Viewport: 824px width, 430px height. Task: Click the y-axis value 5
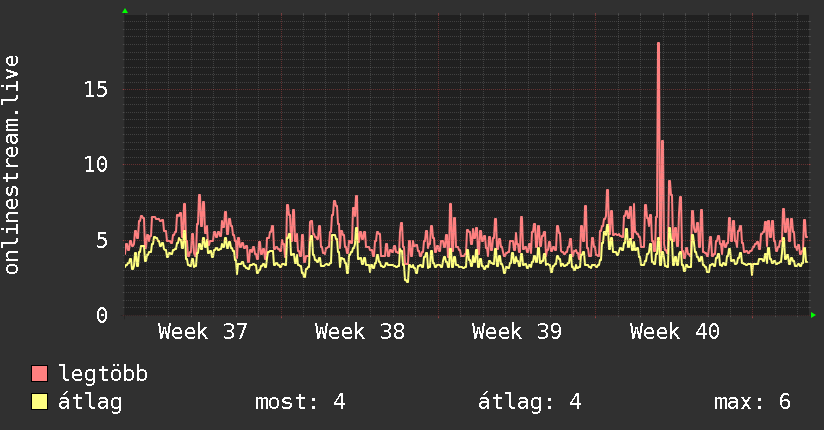coord(102,240)
